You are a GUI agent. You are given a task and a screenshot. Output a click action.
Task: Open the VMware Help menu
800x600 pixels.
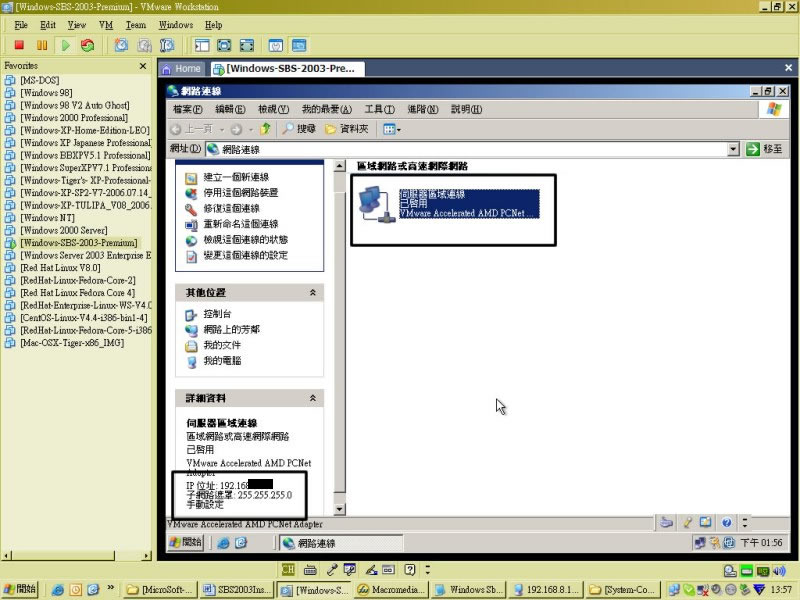(213, 25)
